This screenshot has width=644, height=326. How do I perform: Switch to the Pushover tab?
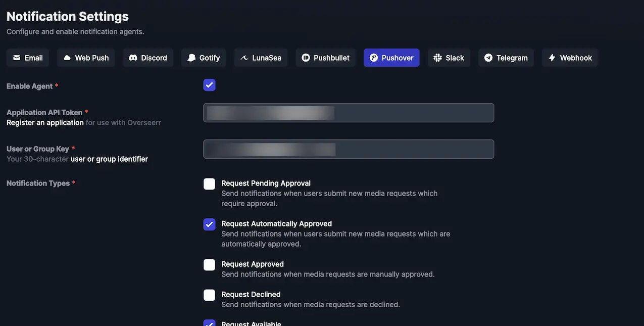[x=391, y=58]
